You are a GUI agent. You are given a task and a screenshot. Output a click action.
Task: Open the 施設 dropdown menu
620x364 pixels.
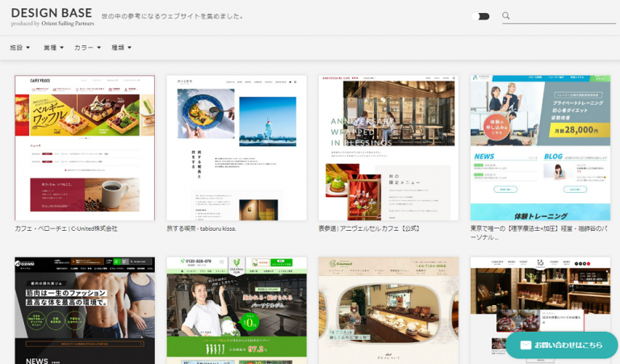[x=19, y=48]
